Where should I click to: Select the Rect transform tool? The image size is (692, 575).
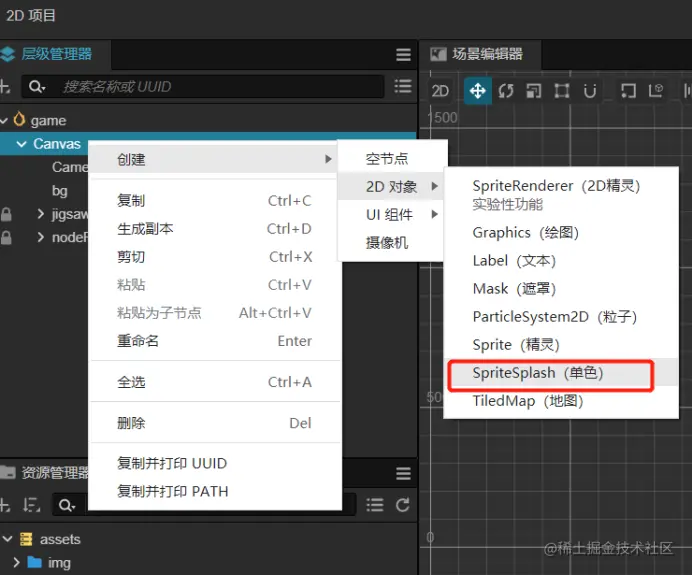click(561, 91)
